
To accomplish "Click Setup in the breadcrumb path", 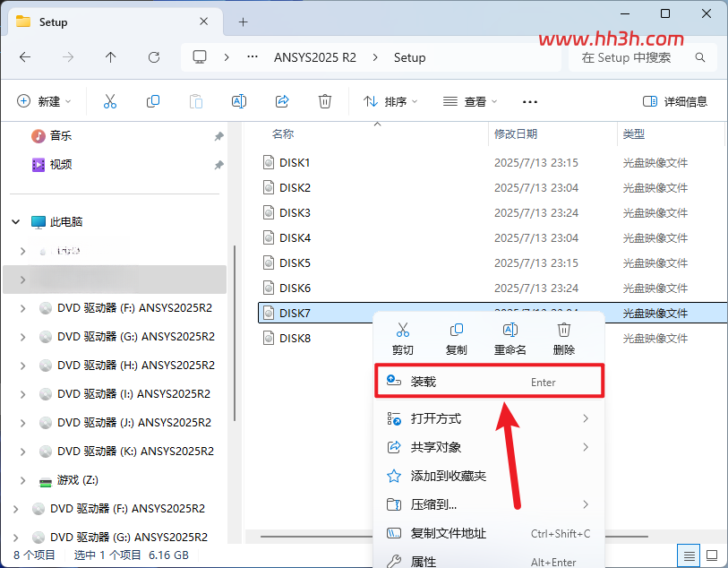I will pyautogui.click(x=409, y=57).
